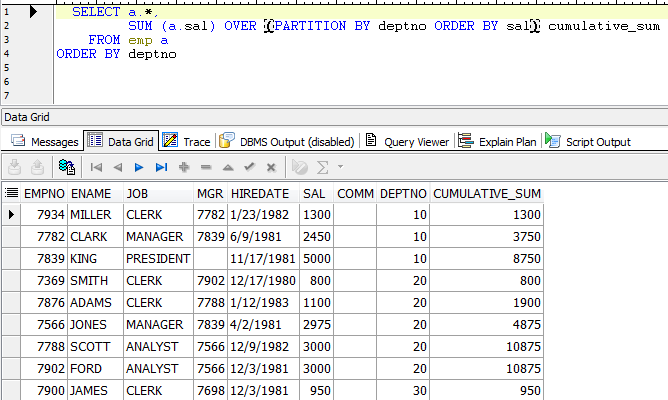Go to the previous record arrow
The image size is (668, 400).
(x=118, y=167)
